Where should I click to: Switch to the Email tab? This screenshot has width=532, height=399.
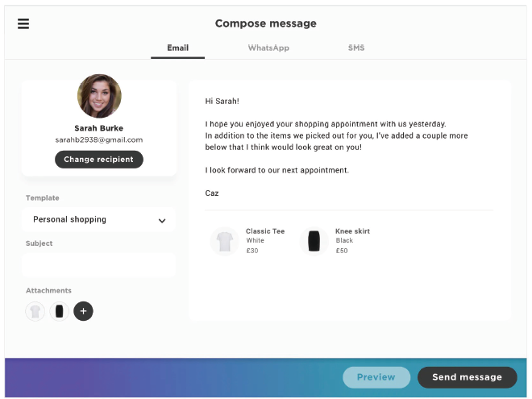tap(178, 48)
